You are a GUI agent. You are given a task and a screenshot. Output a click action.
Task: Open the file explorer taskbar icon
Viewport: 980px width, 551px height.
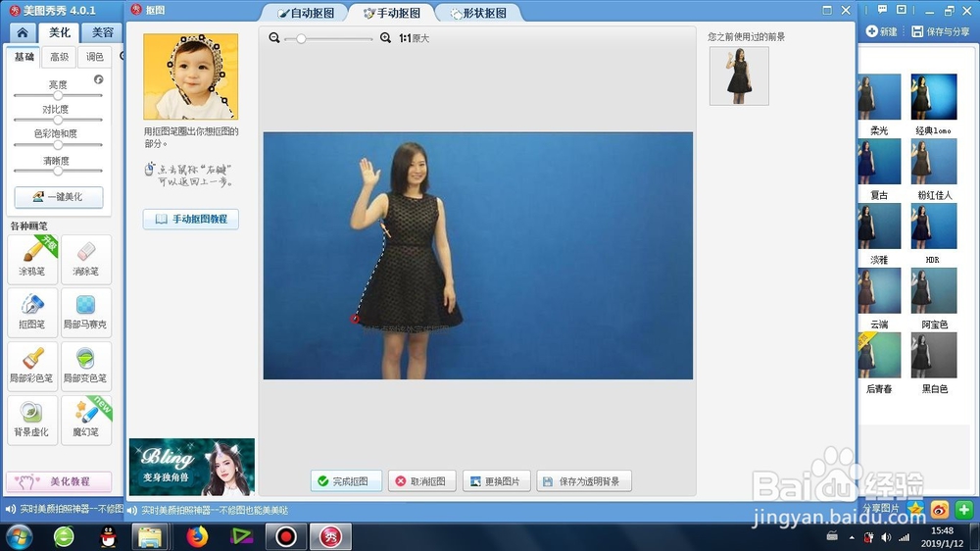pos(150,536)
